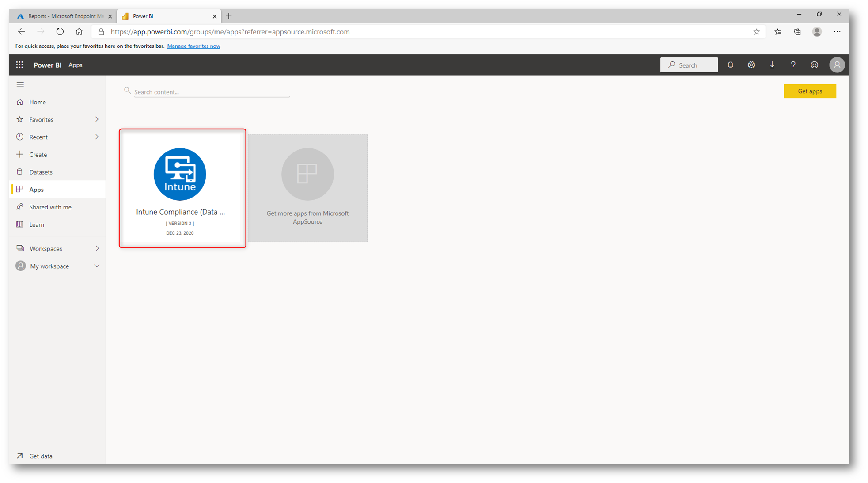Open Shared with me
The width and height of the screenshot is (868, 483).
coord(57,207)
